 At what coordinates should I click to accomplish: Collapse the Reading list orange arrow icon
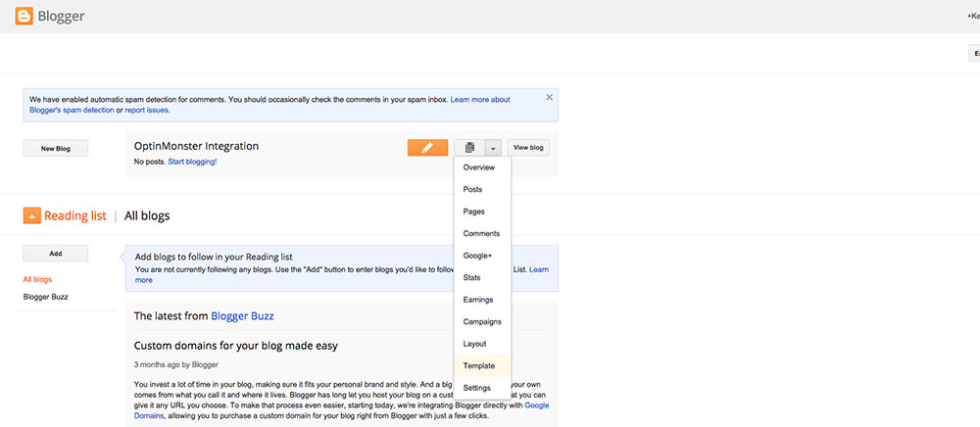32,215
